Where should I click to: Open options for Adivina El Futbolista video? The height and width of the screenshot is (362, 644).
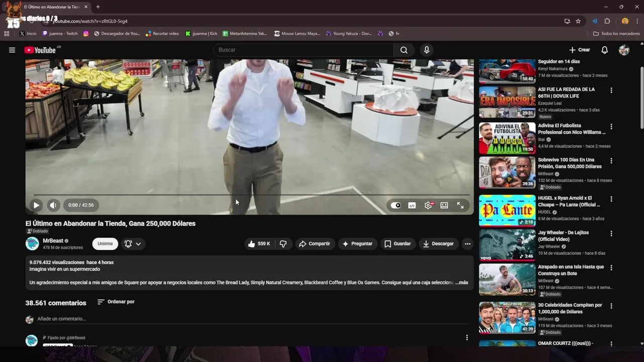pyautogui.click(x=611, y=127)
